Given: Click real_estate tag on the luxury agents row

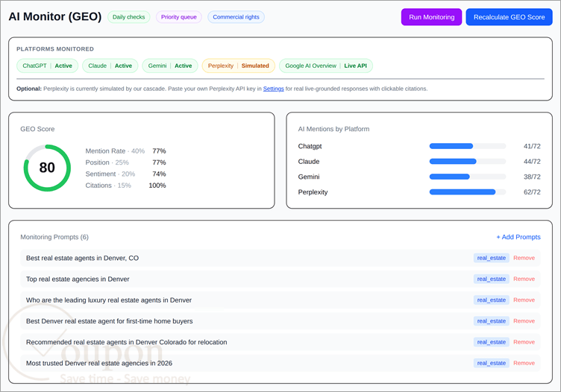Looking at the screenshot, I should 491,300.
